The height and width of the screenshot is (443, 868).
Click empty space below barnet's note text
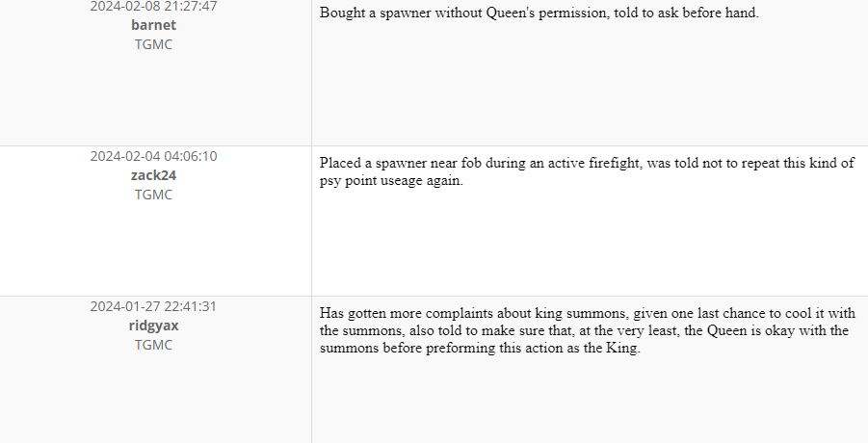pos(588,87)
